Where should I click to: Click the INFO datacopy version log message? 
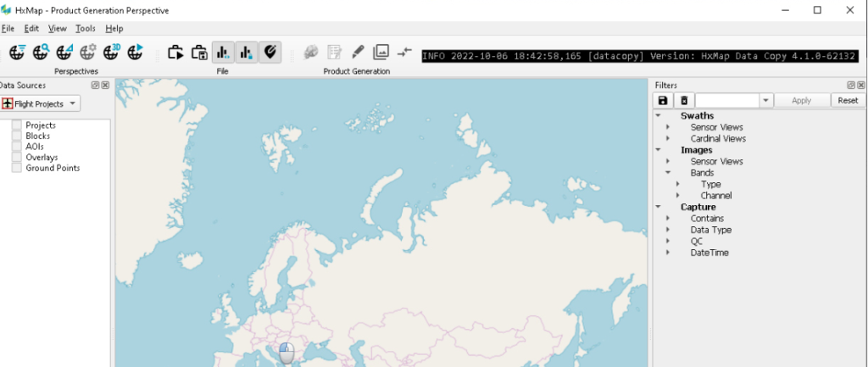[641, 56]
